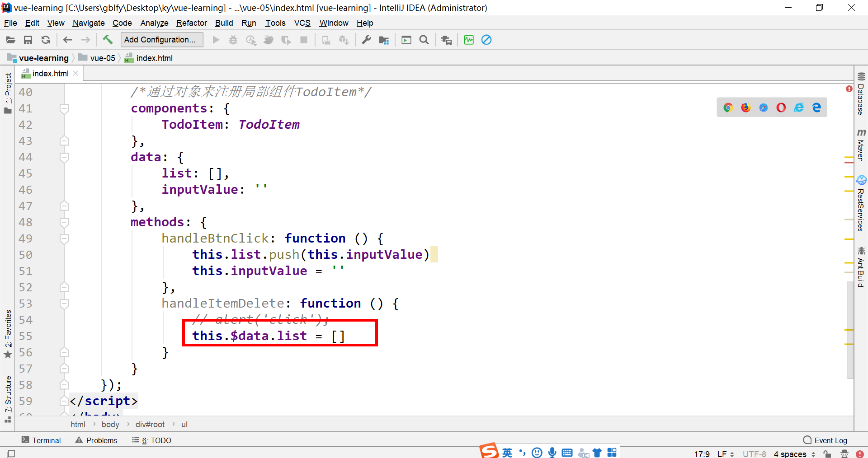
Task: Click the UTF-8 encoding status entry
Action: tap(755, 454)
